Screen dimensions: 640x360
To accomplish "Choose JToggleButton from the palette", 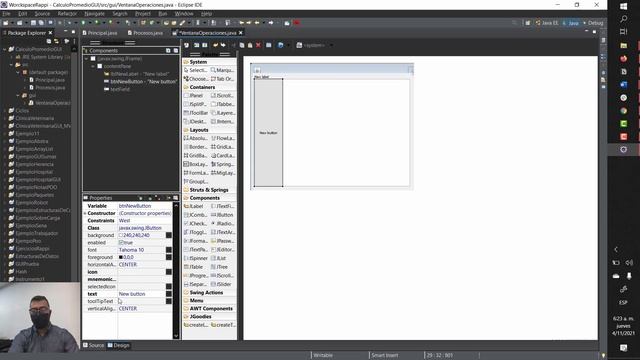I will click(196, 232).
